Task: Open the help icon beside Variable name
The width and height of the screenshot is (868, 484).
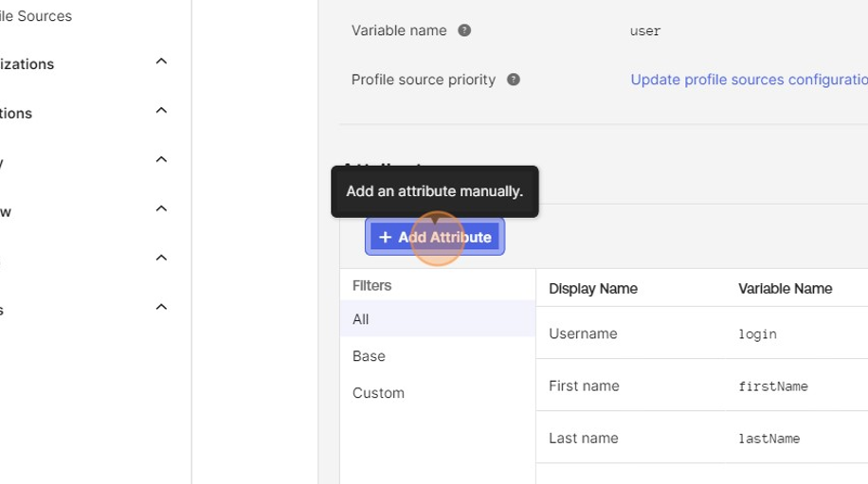Action: [x=464, y=30]
